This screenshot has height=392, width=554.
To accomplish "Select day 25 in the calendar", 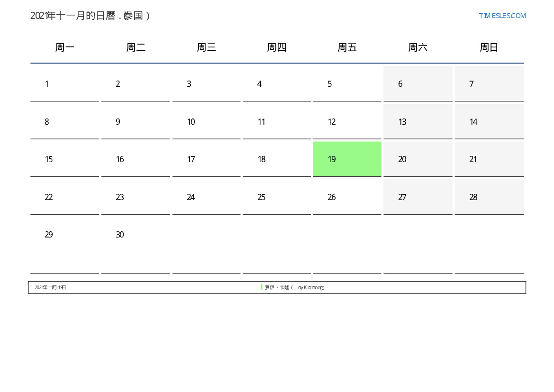I will point(277,197).
